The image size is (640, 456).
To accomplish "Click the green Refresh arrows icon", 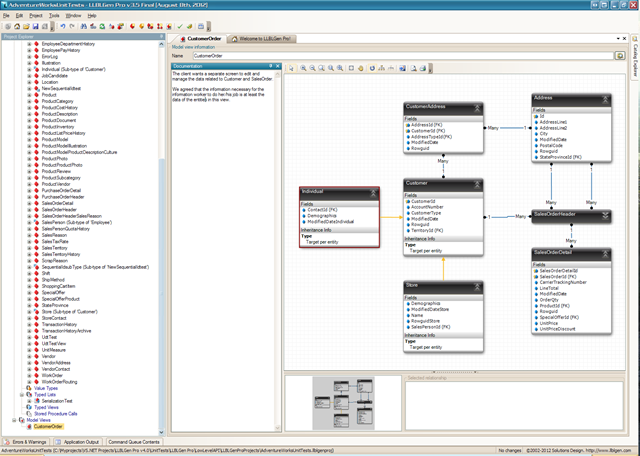I will click(x=102, y=27).
